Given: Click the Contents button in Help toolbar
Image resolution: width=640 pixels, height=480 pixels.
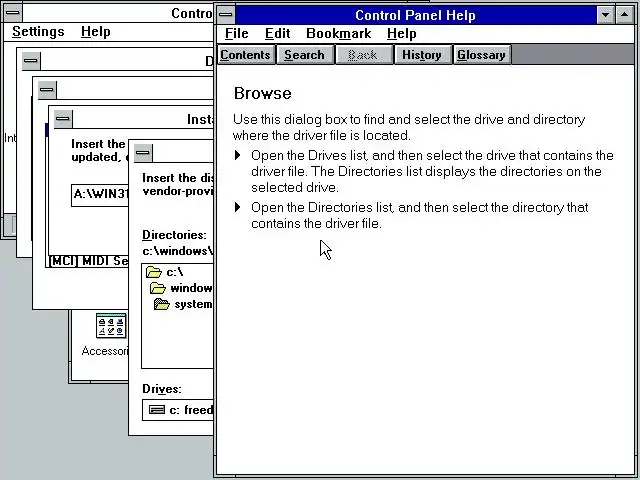Looking at the screenshot, I should tap(245, 55).
